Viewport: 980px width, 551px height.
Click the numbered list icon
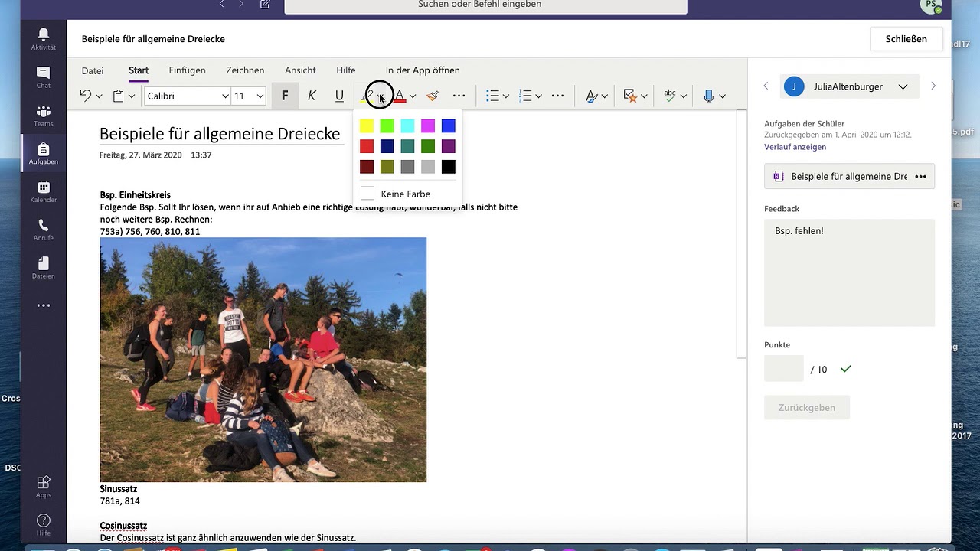click(x=525, y=96)
